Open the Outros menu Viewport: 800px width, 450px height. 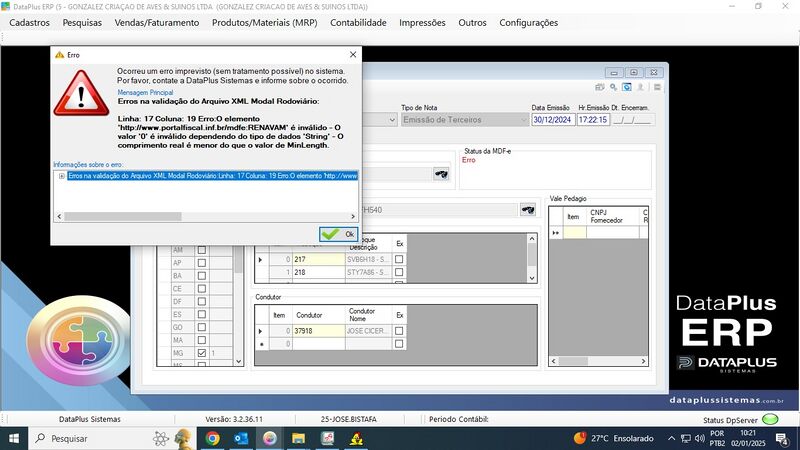point(472,22)
